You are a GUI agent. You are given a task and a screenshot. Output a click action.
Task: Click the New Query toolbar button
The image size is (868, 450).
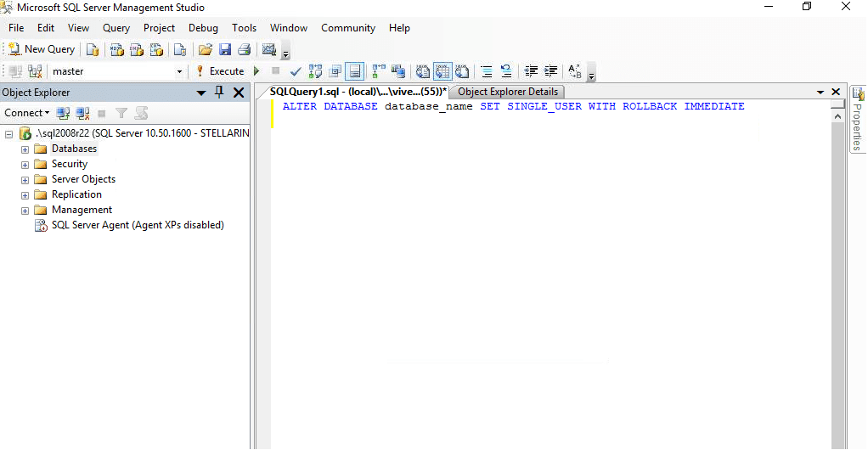click(x=42, y=49)
